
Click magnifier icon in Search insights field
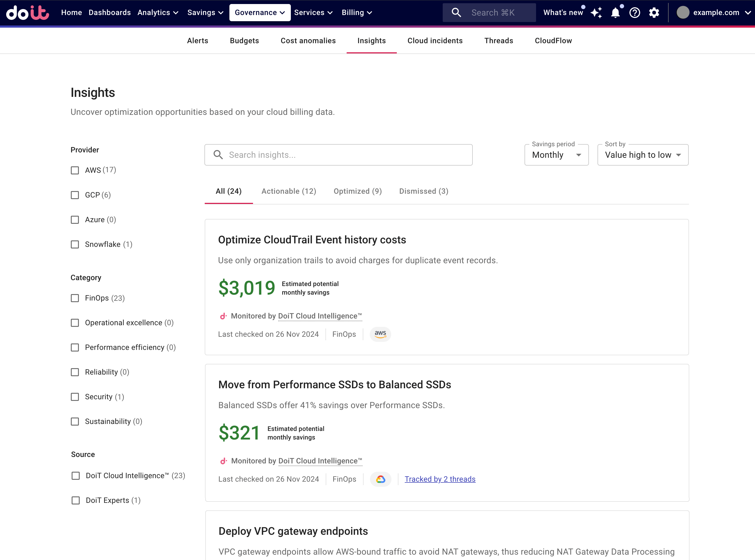pyautogui.click(x=218, y=155)
